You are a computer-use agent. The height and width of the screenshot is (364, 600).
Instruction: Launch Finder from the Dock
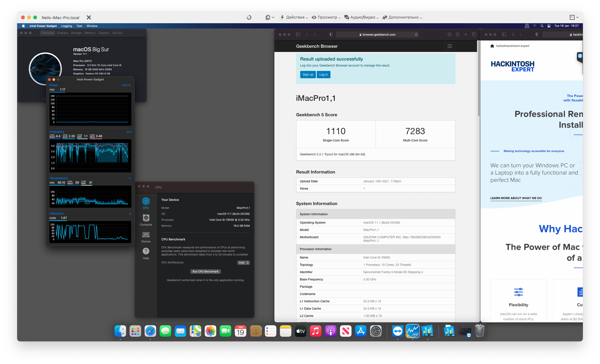(120, 331)
